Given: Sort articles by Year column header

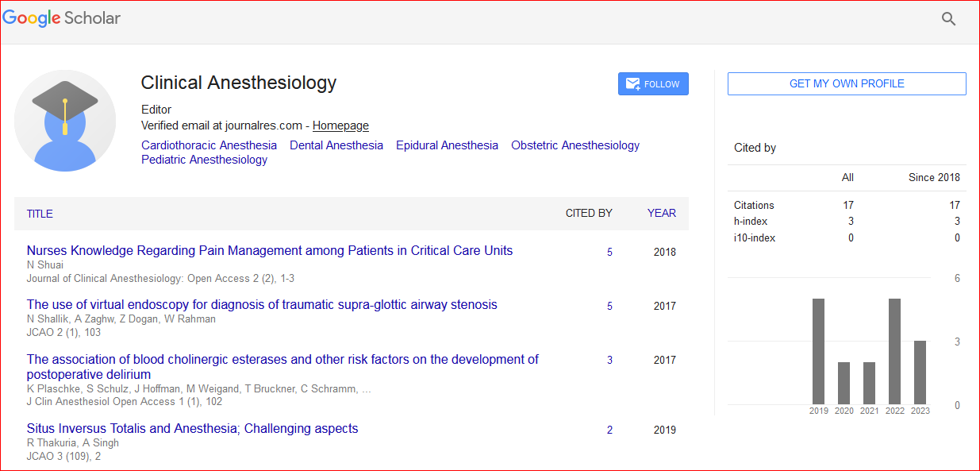Looking at the screenshot, I should point(661,213).
